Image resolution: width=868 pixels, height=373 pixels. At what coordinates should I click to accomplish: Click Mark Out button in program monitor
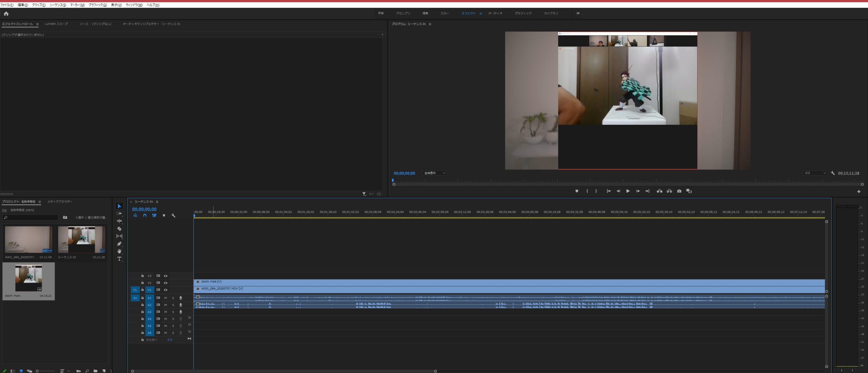point(596,191)
